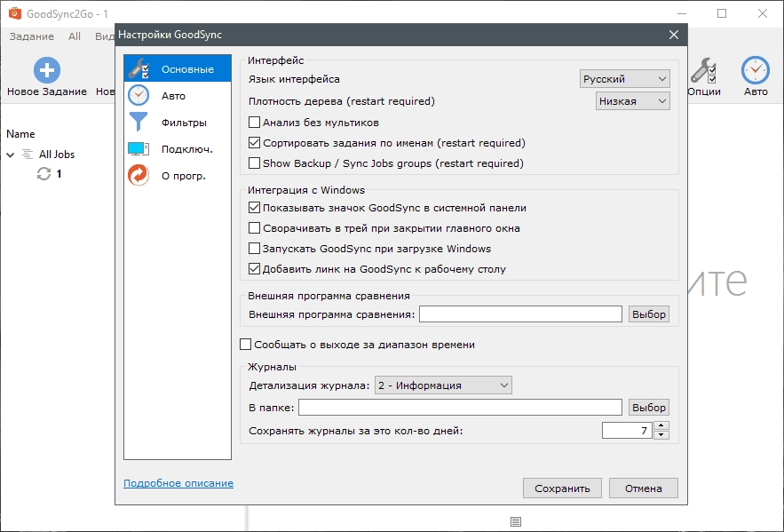Switch to Подключ. settings tab
Image resolution: width=784 pixels, height=532 pixels.
(178, 148)
